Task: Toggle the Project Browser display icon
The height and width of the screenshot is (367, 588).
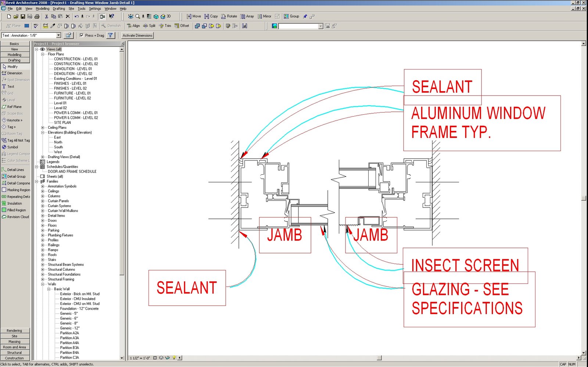Action: click(102, 17)
